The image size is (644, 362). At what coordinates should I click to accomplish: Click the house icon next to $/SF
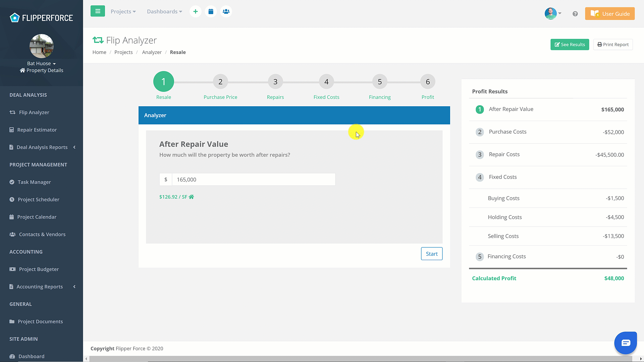click(x=191, y=197)
